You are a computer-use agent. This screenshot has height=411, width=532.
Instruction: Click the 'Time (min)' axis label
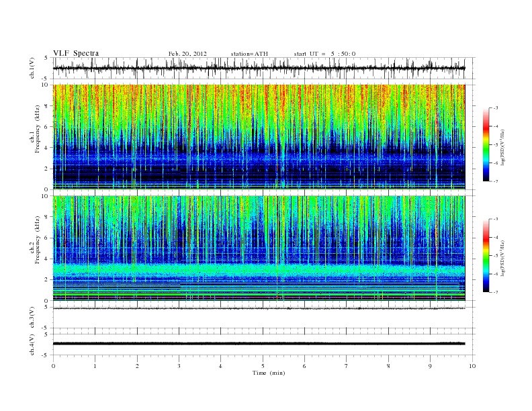(269, 373)
